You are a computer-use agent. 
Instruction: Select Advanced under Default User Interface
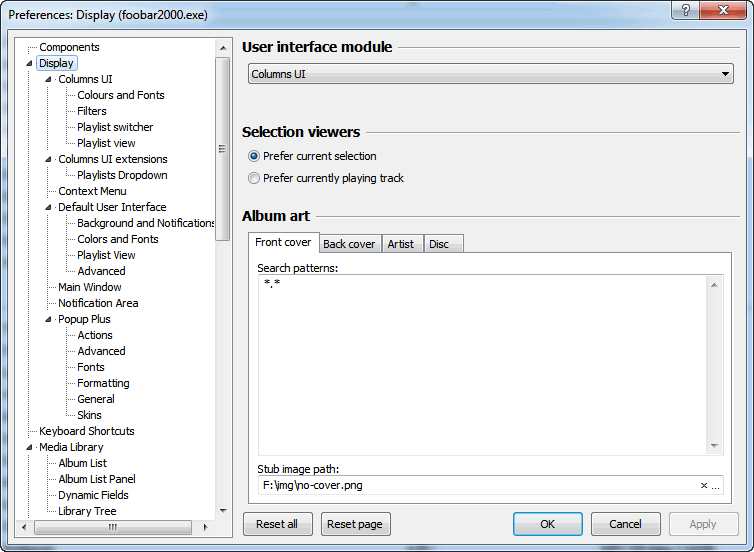101,271
